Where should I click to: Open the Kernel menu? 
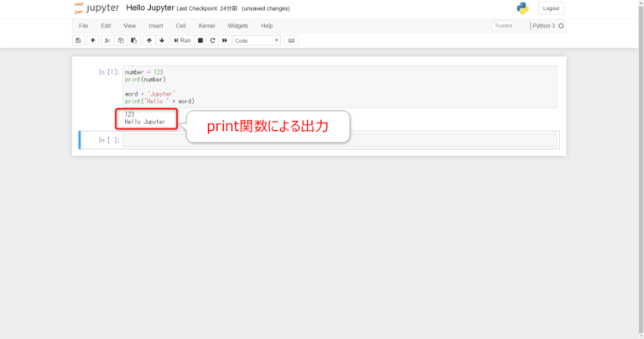tap(206, 26)
